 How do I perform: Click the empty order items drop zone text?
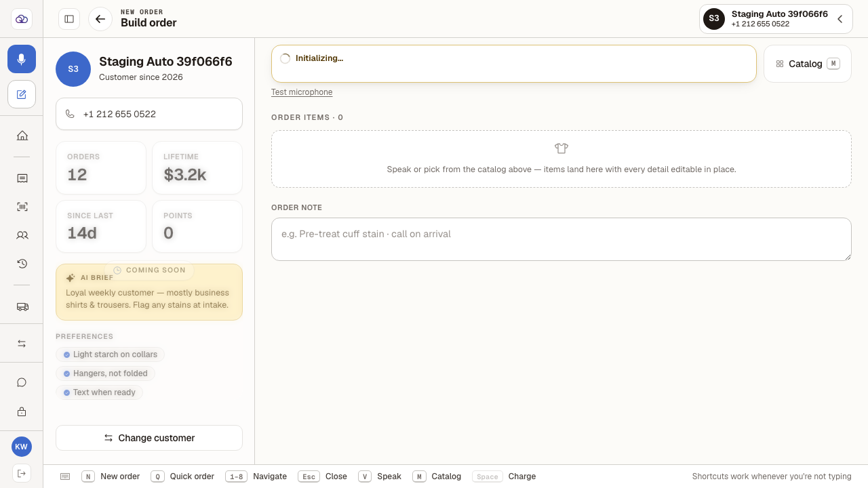(x=561, y=169)
